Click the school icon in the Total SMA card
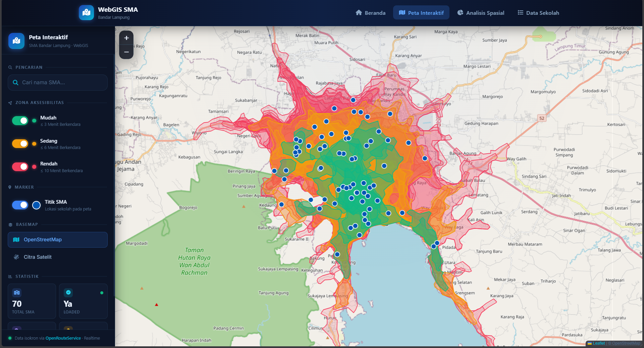 click(x=17, y=293)
